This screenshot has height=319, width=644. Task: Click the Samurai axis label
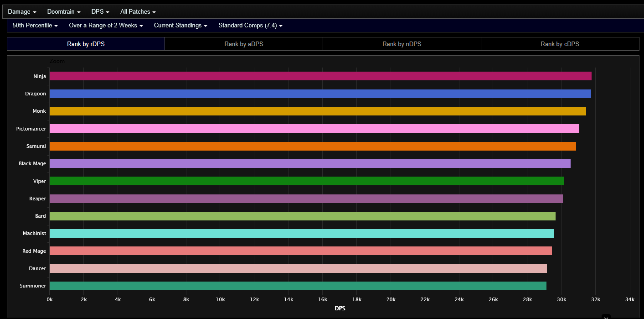point(36,146)
